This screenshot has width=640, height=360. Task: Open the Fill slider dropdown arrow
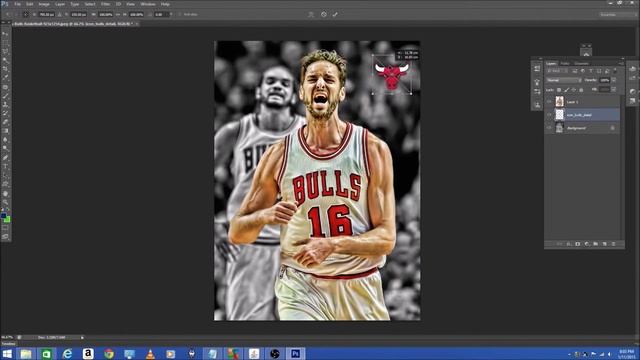(x=614, y=89)
